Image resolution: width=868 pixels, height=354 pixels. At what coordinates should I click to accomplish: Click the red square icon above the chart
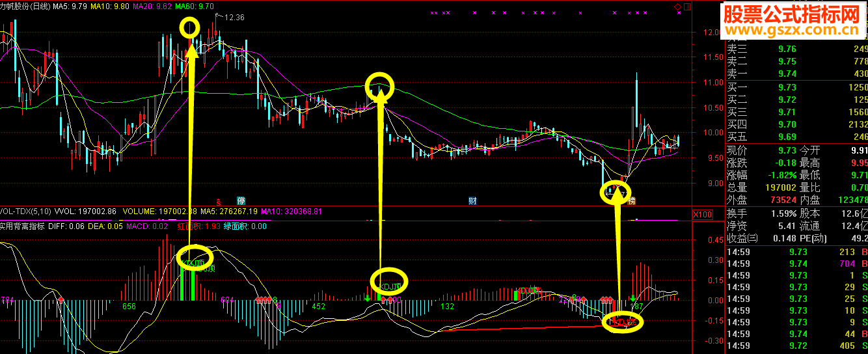[688, 6]
